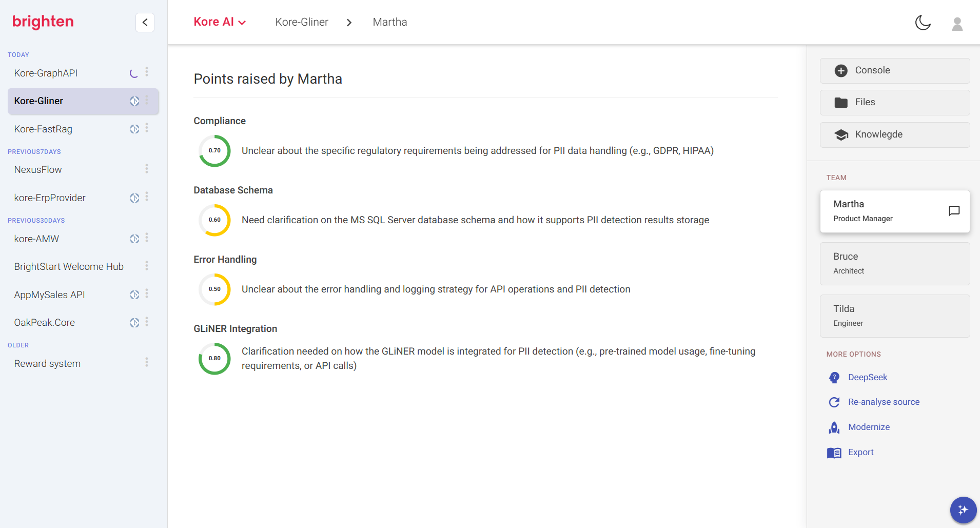Open the three-dot menu for OakPeak.Core
980x528 pixels.
click(x=147, y=322)
